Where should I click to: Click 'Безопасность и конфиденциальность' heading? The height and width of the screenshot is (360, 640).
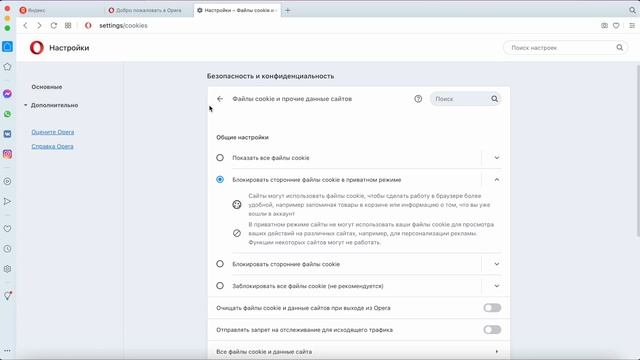tap(270, 76)
